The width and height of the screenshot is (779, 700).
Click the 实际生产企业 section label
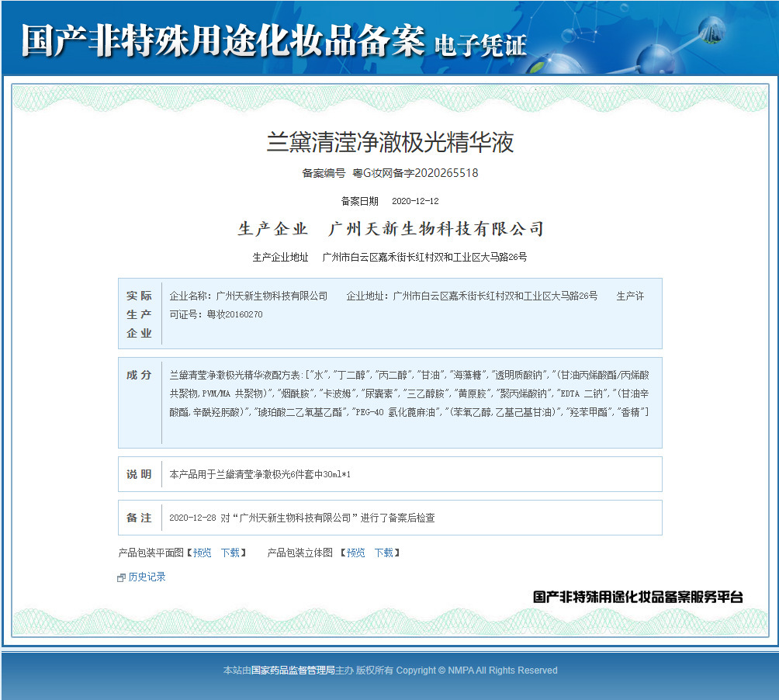(139, 314)
